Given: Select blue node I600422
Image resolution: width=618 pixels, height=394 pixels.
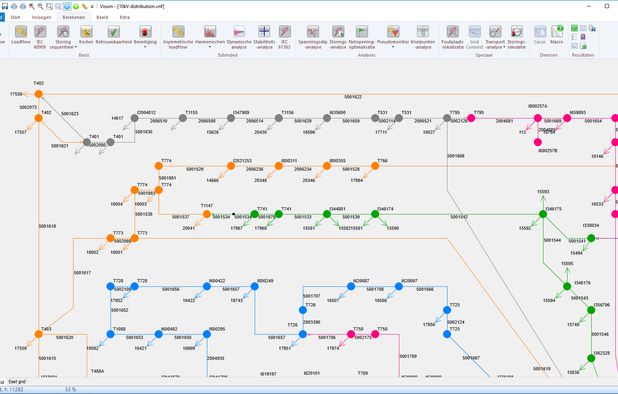Looking at the screenshot, I should (207, 286).
